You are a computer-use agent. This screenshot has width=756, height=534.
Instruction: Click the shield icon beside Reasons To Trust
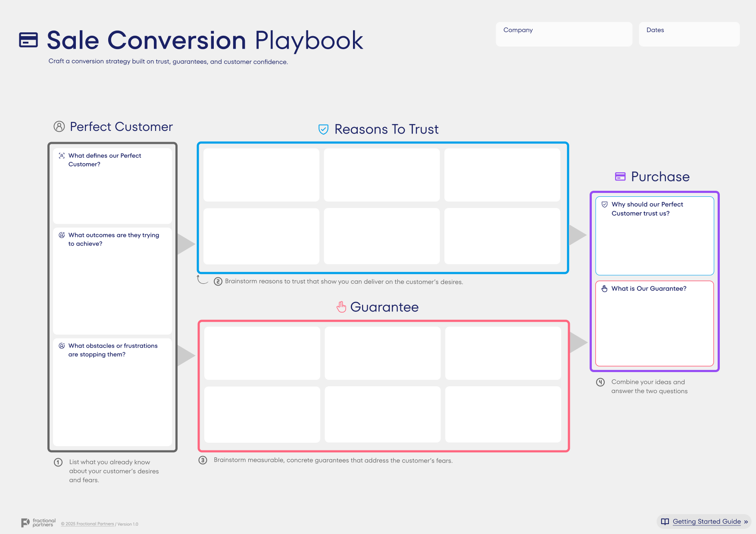tap(323, 129)
